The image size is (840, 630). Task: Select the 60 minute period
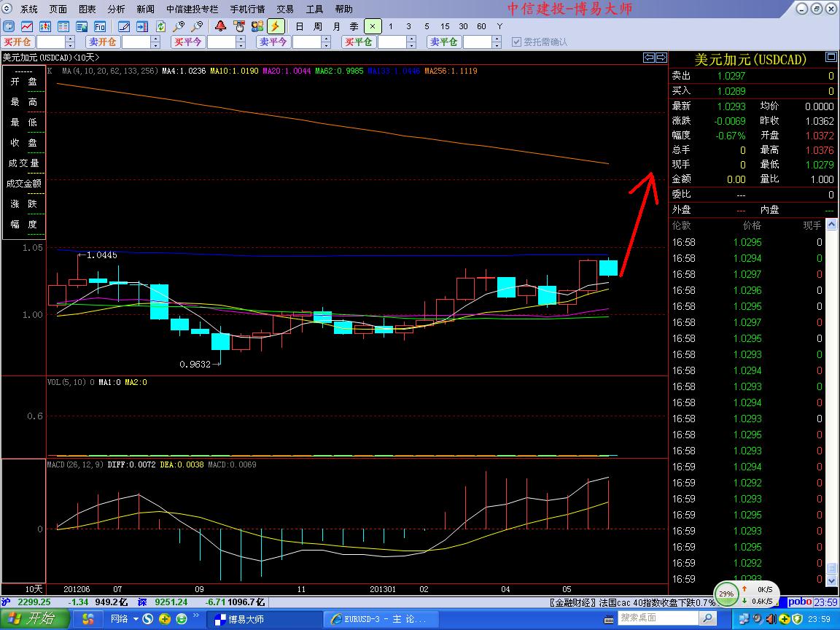481,26
